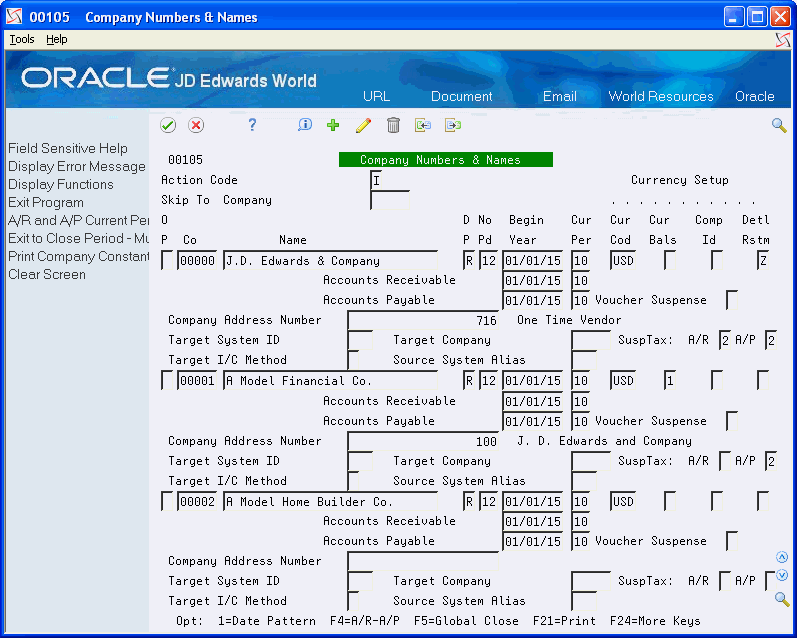
Task: Select Exit to Close Period option
Action: (x=78, y=238)
